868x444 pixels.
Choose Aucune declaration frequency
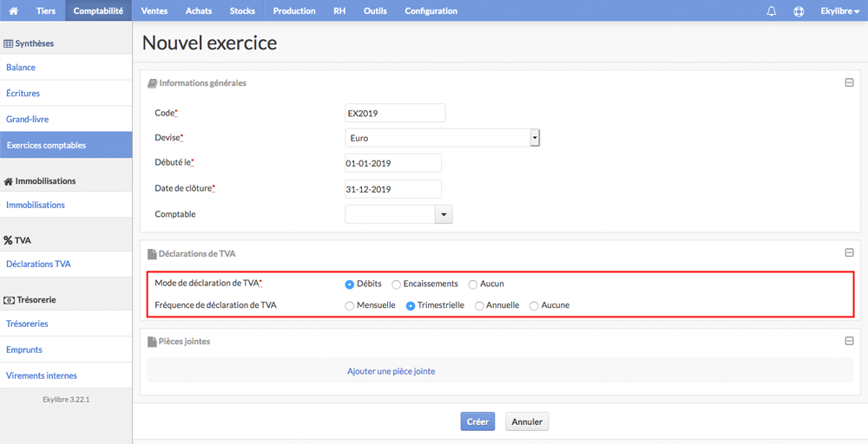pos(534,306)
